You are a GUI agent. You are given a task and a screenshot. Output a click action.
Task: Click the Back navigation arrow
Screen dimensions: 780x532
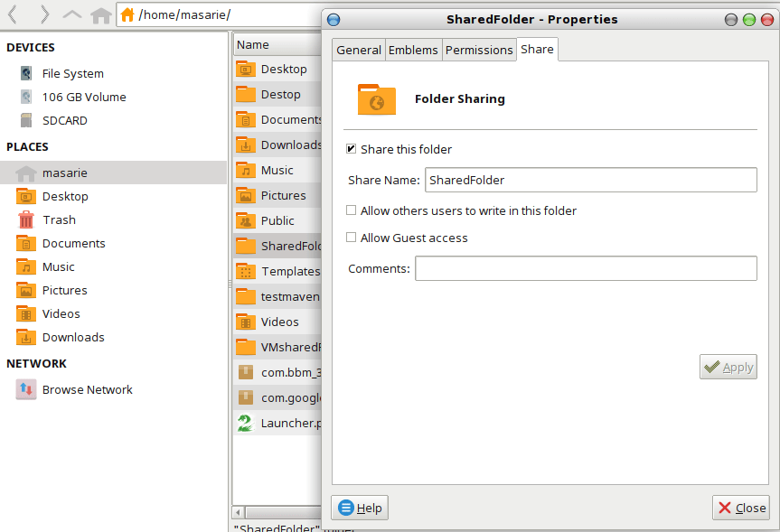click(x=14, y=14)
